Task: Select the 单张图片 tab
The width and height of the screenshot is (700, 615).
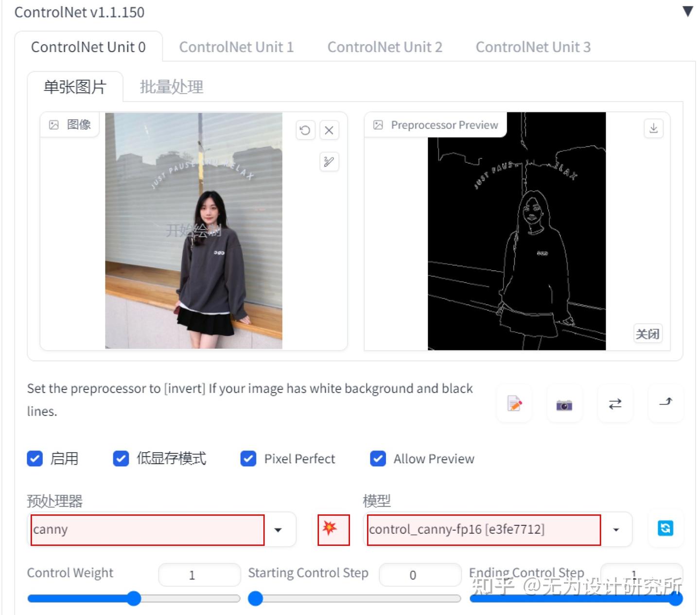Action: 75,87
